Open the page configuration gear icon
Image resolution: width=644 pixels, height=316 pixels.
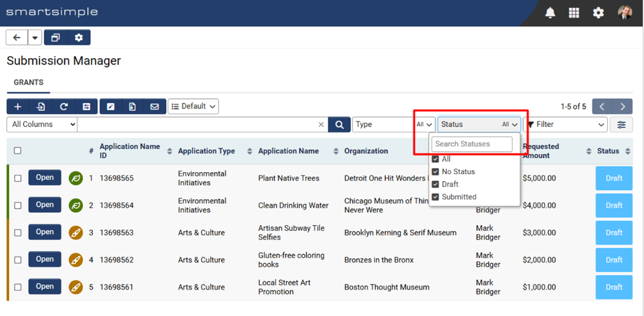coord(79,37)
